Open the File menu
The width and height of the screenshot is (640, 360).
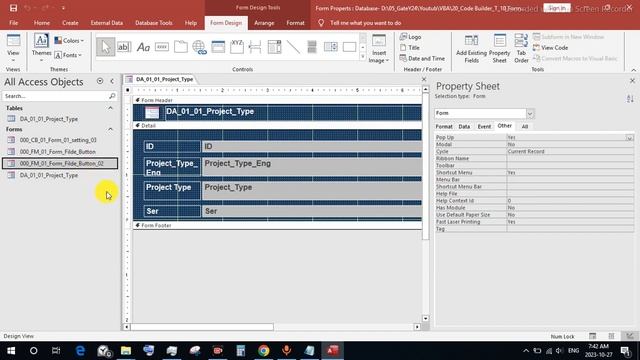coord(13,23)
